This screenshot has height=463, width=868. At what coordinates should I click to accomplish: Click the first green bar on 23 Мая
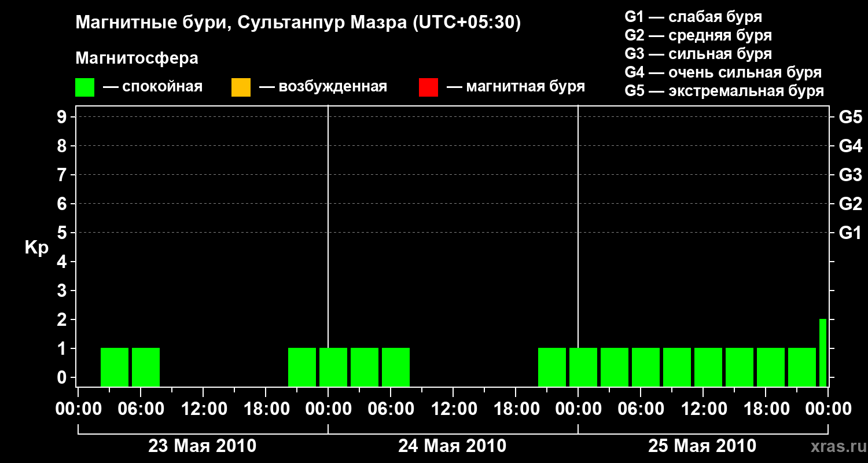tap(115, 367)
